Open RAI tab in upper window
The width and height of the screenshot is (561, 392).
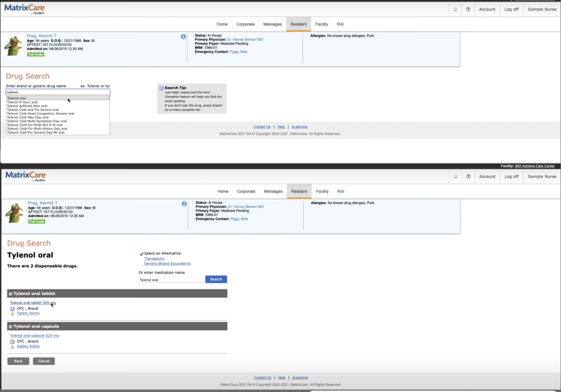[340, 24]
